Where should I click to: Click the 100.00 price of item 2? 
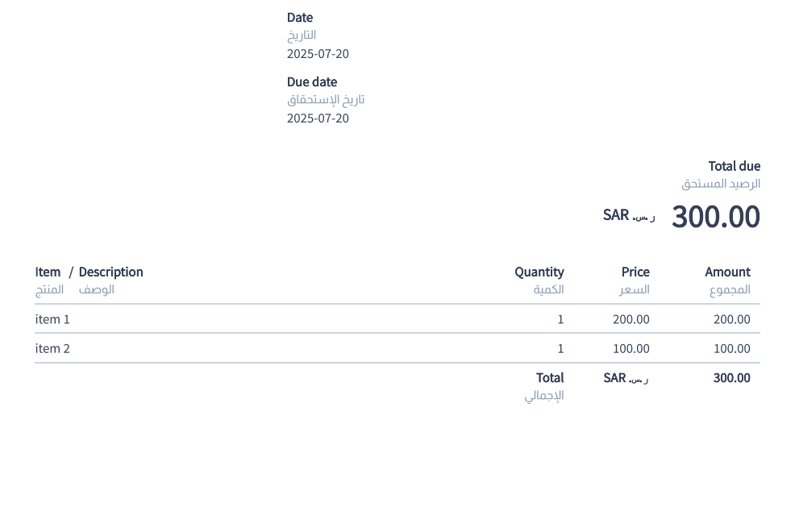pyautogui.click(x=631, y=348)
